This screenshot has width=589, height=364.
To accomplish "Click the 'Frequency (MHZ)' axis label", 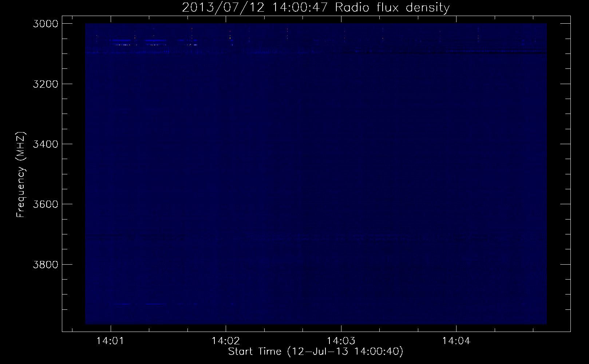I will coord(20,175).
